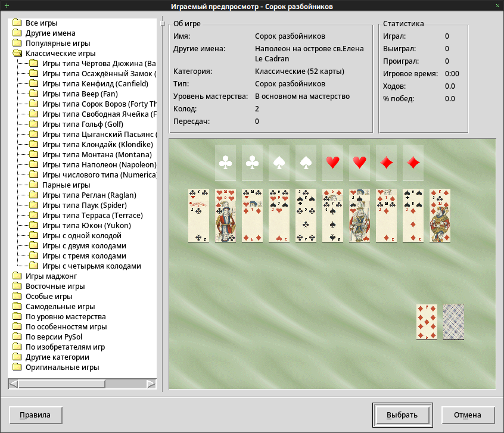Viewport: 504px width, 433px height.
Task: Pick the four of diamonds tableau card
Action: [x=252, y=224]
